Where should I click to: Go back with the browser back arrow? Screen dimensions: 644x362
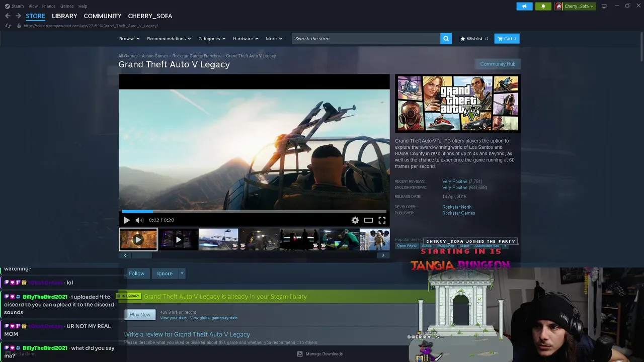click(8, 16)
